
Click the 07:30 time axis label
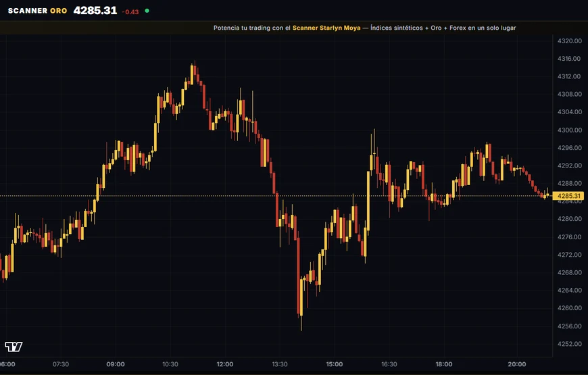(61, 364)
